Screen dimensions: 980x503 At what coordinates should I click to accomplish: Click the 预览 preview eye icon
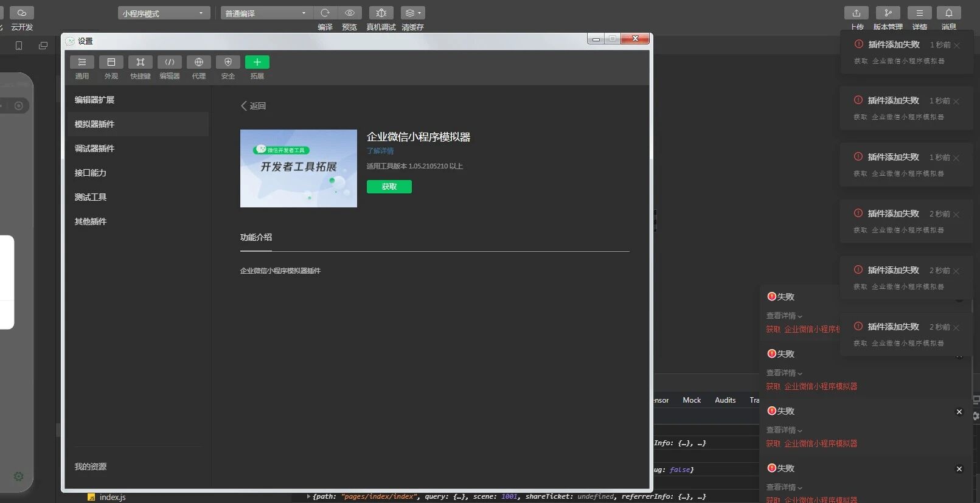point(350,13)
